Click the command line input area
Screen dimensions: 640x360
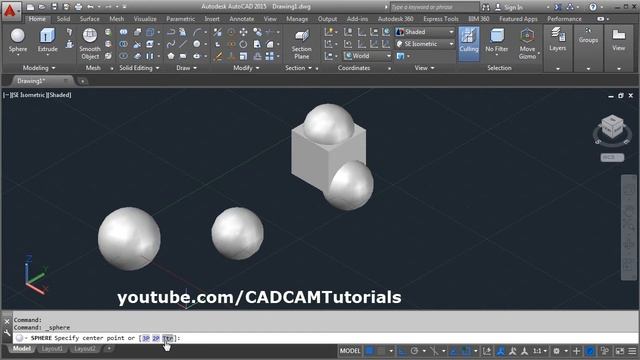324,338
